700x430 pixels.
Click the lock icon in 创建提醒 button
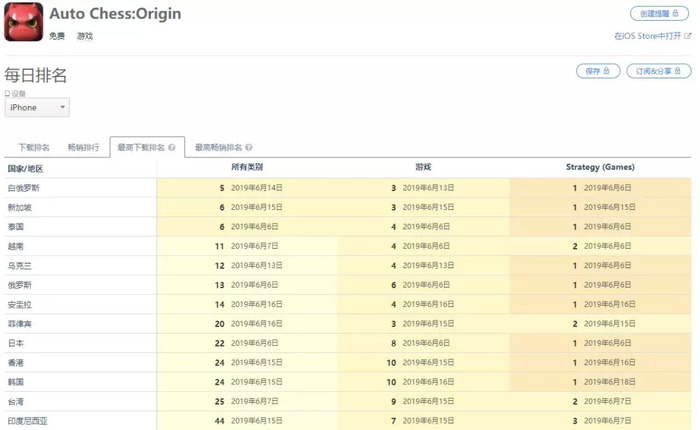[x=675, y=13]
